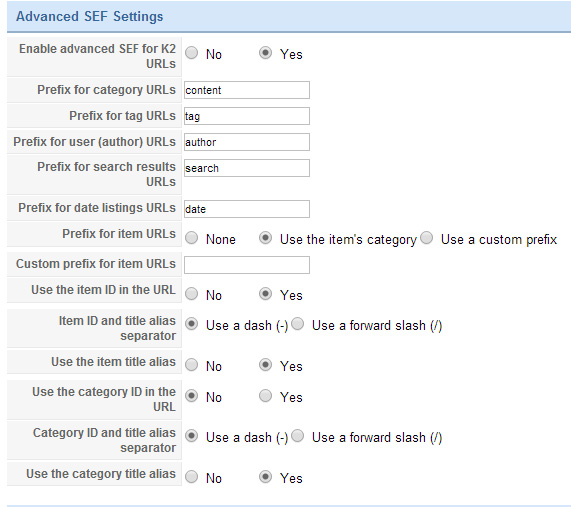Choose dash for Item ID and title alias separator
Viewport: 571px width, 507px height.
click(x=192, y=324)
